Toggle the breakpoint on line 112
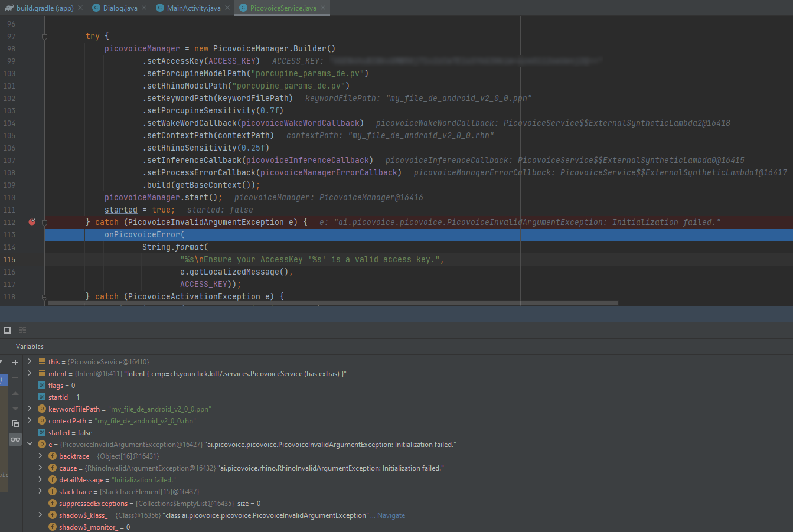Viewport: 793px width, 532px height. click(x=32, y=221)
